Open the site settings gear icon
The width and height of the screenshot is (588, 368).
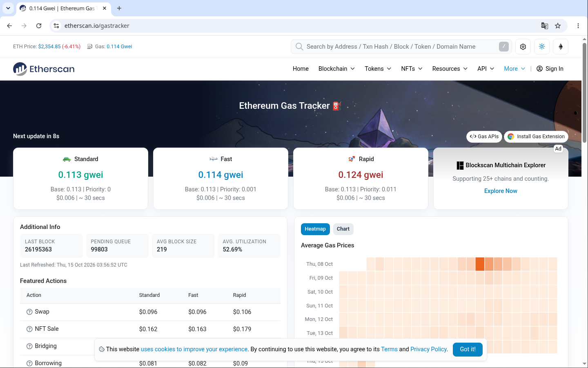[x=523, y=47]
